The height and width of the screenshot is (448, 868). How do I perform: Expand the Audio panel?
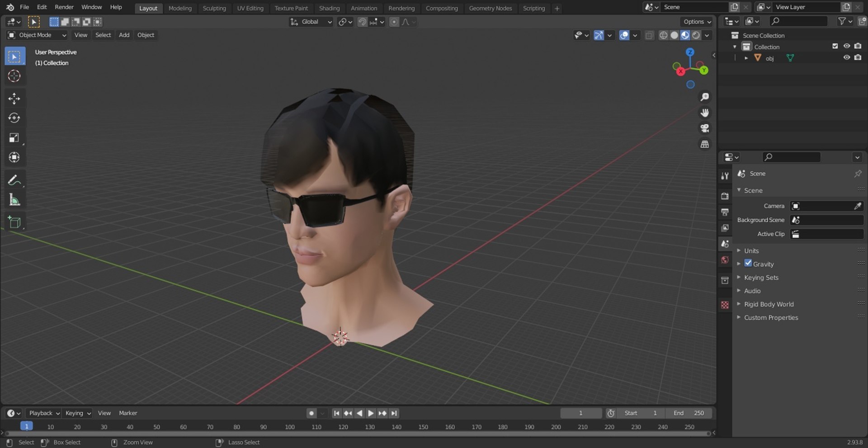(x=752, y=291)
